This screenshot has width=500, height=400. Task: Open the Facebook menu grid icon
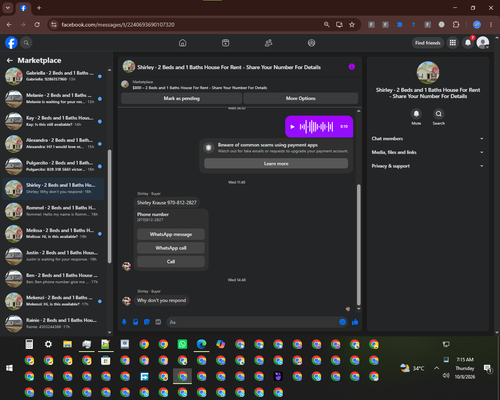coord(453,43)
